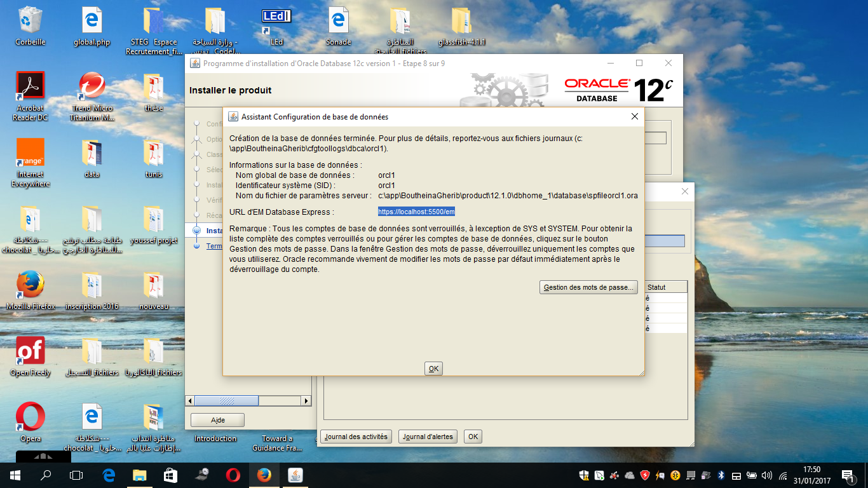This screenshot has height=488, width=868.
Task: Open volume control in tray
Action: (x=767, y=475)
